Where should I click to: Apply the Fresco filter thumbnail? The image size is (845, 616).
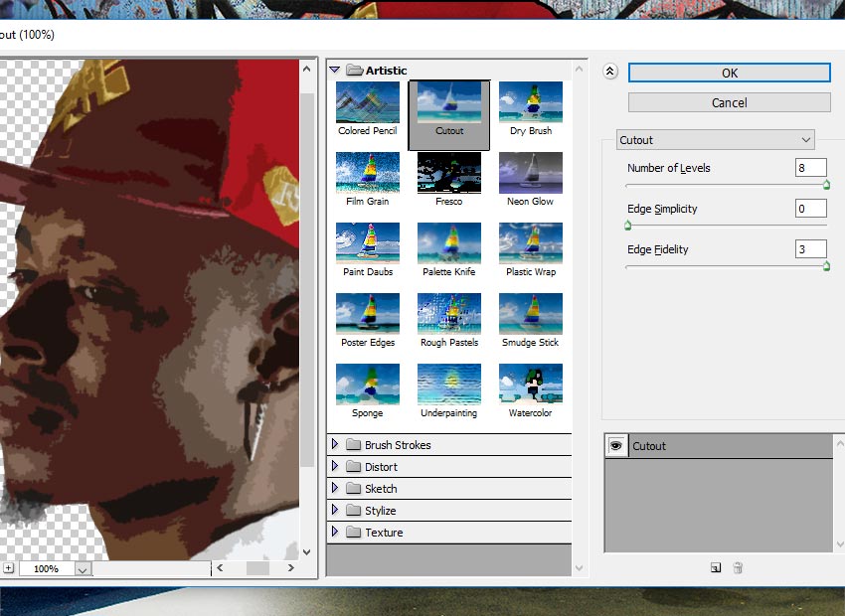pos(449,173)
